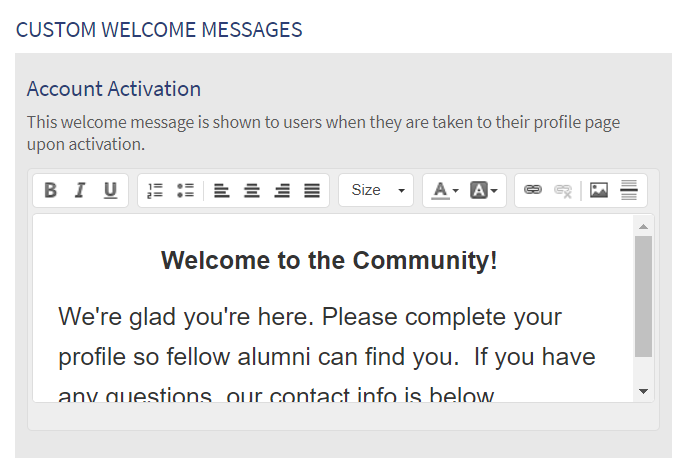This screenshot has width=689, height=475.
Task: Open the font Size dropdown
Action: [x=376, y=190]
